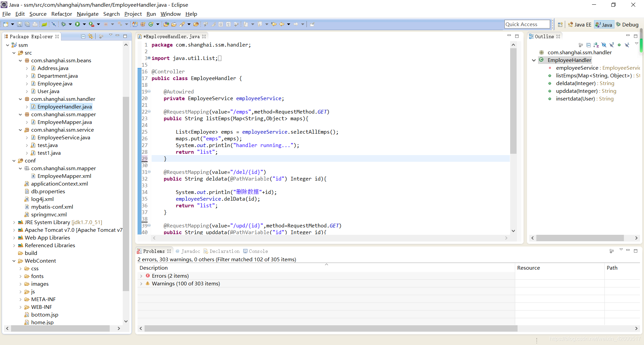The width and height of the screenshot is (644, 345).
Task: Close the Package Explorer tab
Action: coord(57,37)
